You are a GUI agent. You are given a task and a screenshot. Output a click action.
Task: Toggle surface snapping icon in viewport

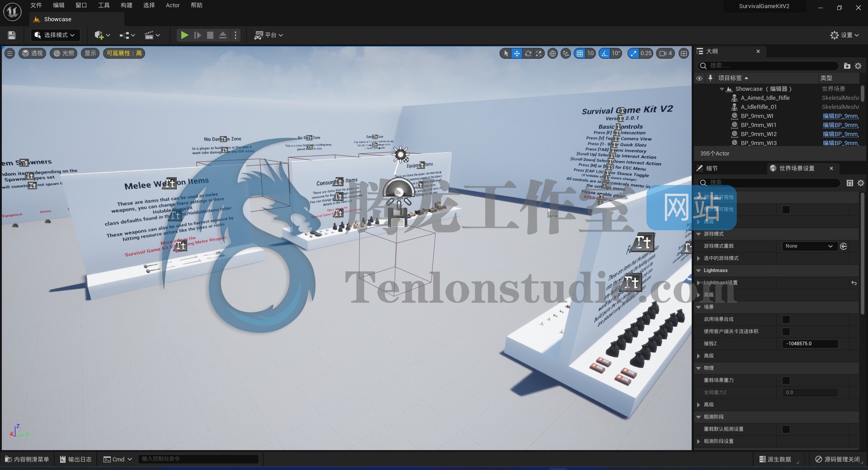(566, 53)
